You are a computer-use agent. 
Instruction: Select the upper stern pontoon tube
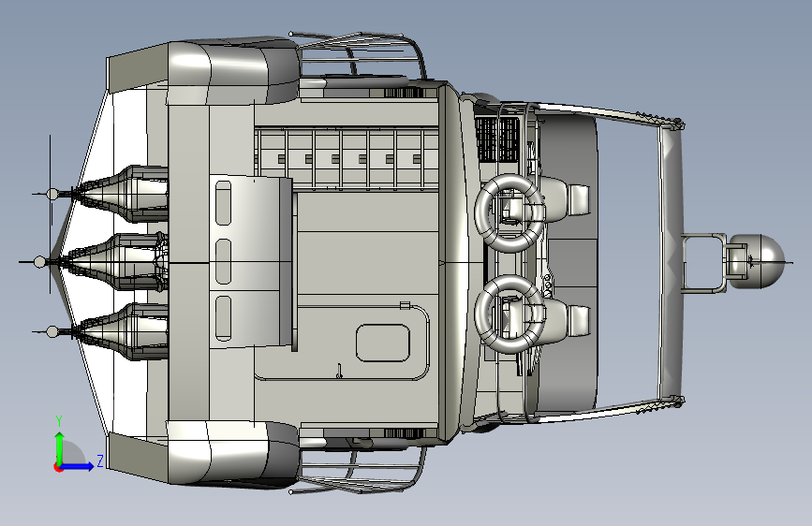pos(233,72)
